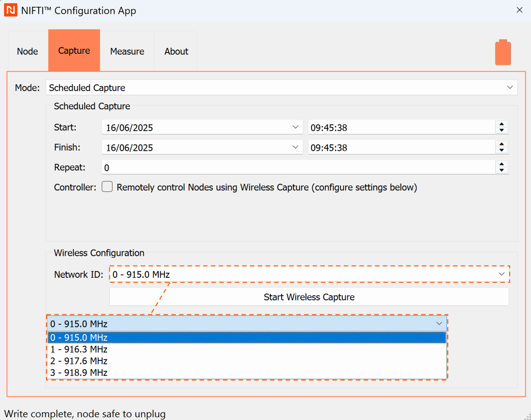This screenshot has height=420, width=531.
Task: Enable remote control of Nodes checkbox
Action: (x=107, y=187)
